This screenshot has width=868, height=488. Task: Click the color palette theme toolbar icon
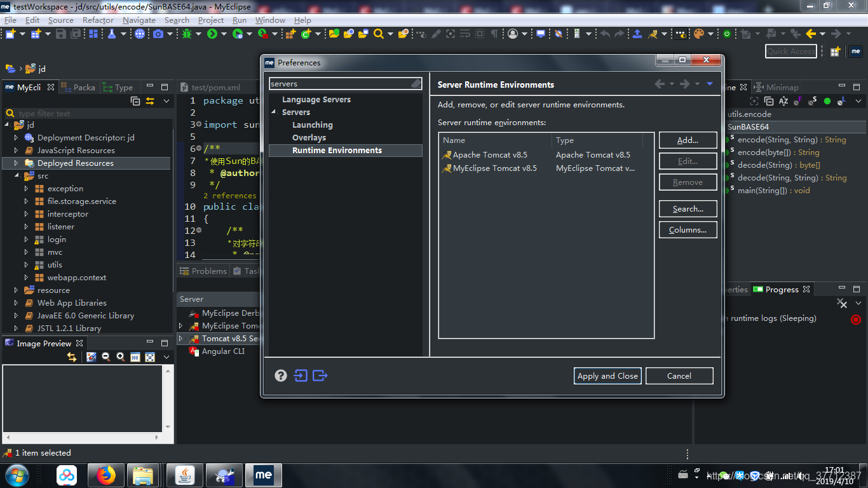pyautogui.click(x=699, y=34)
